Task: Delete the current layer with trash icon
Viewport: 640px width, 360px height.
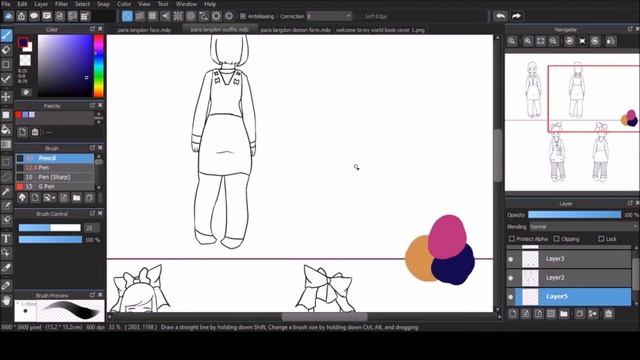Action: (609, 314)
